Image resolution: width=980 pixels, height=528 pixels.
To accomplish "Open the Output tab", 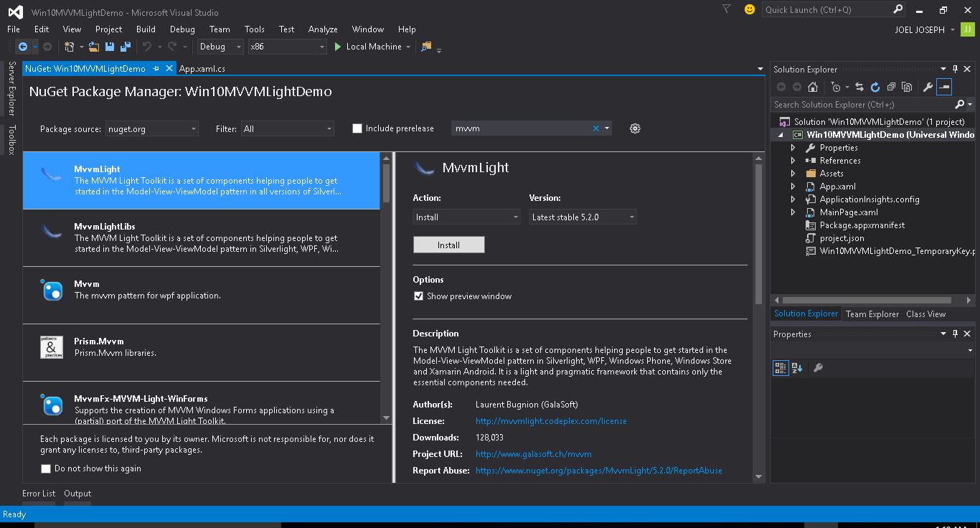I will click(77, 494).
